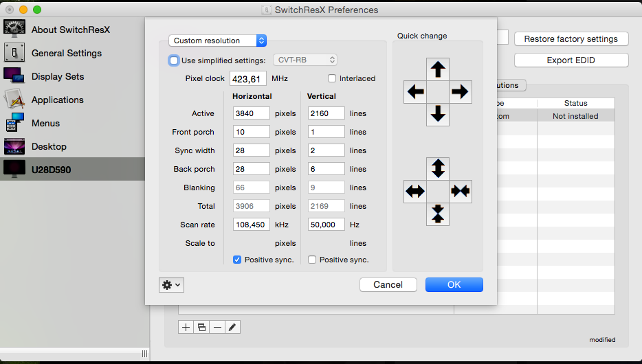Open the CVT-RB timing dropdown
The width and height of the screenshot is (642, 364).
click(x=305, y=60)
